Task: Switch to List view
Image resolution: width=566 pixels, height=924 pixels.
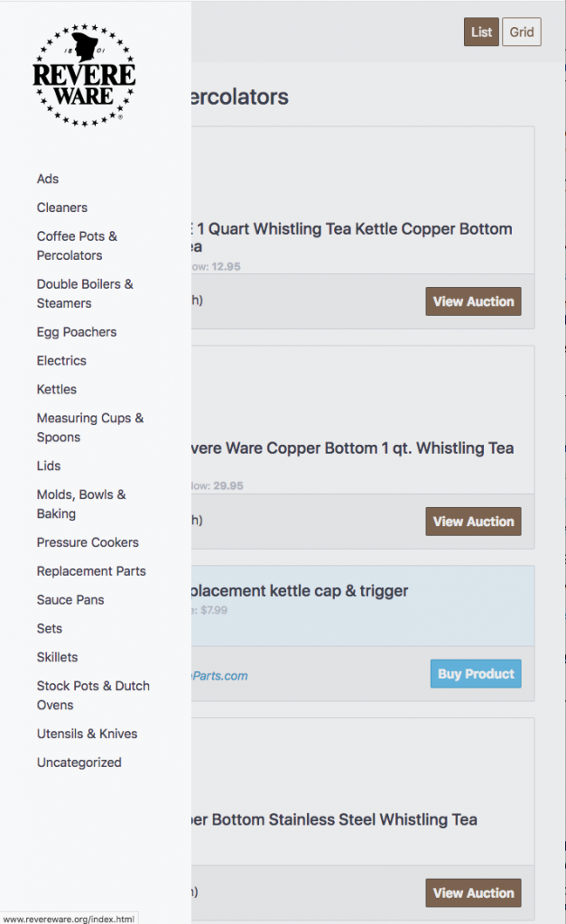Action: coord(481,32)
